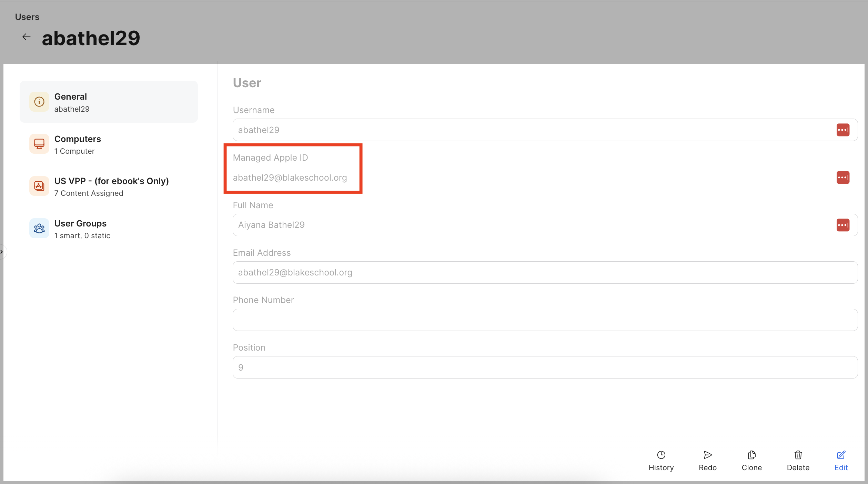Click the User section heading
This screenshot has height=484, width=868.
point(247,83)
